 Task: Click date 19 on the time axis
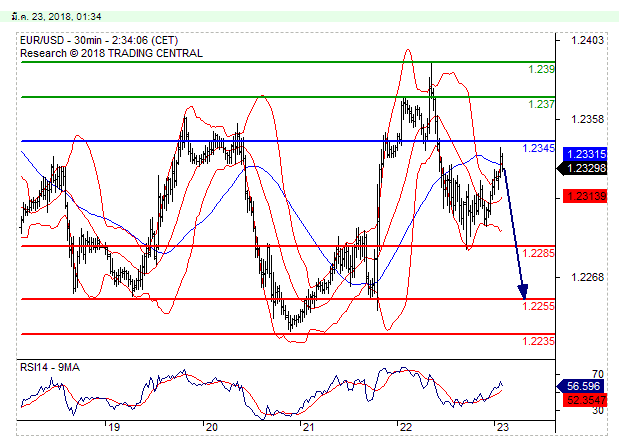pyautogui.click(x=114, y=427)
